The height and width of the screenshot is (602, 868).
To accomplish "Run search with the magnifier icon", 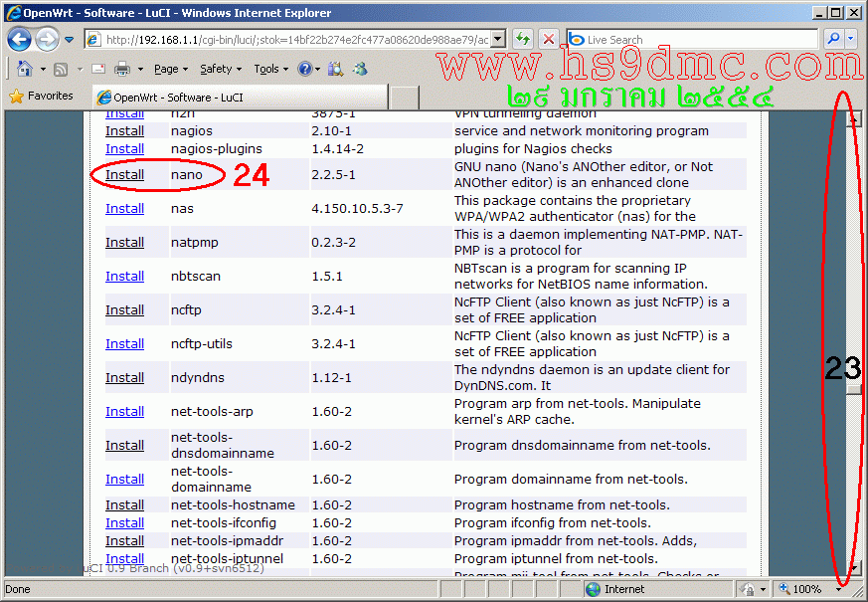I will pos(833,39).
